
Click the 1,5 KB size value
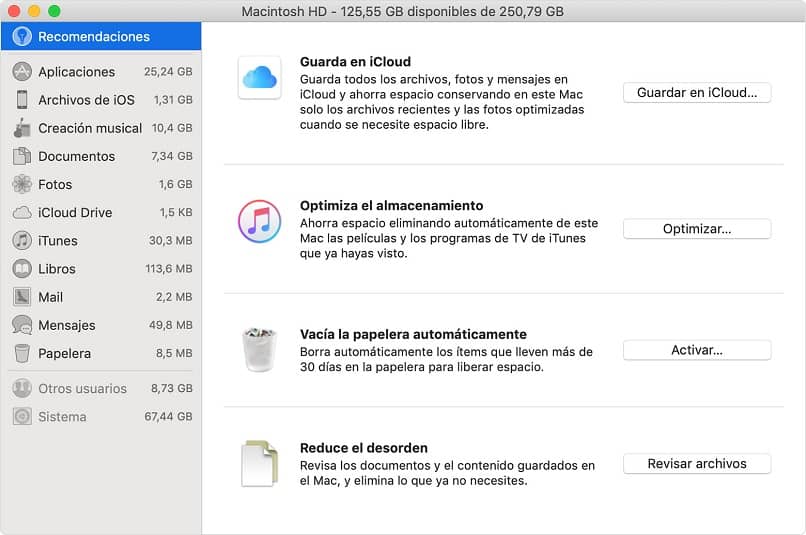(176, 212)
